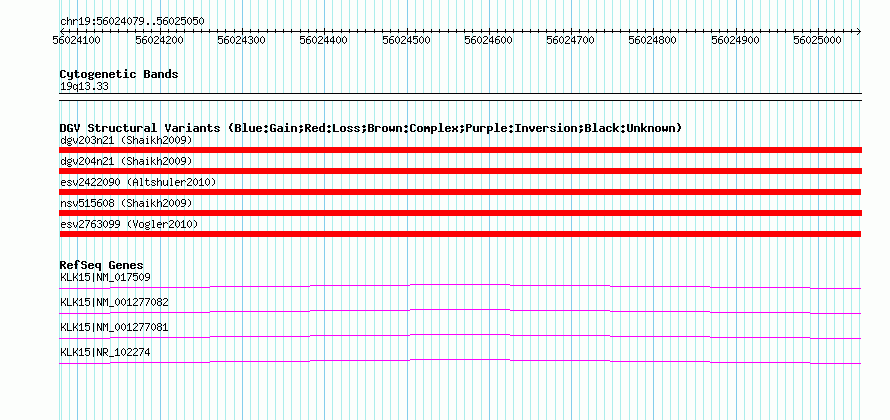Click the magenta line under KLK15|NM_001277082
Screen dimensions: 890x420
coord(460,312)
